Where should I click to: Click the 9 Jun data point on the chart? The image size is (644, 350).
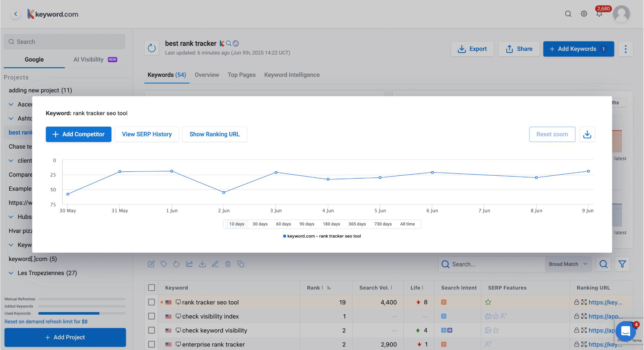tap(588, 171)
